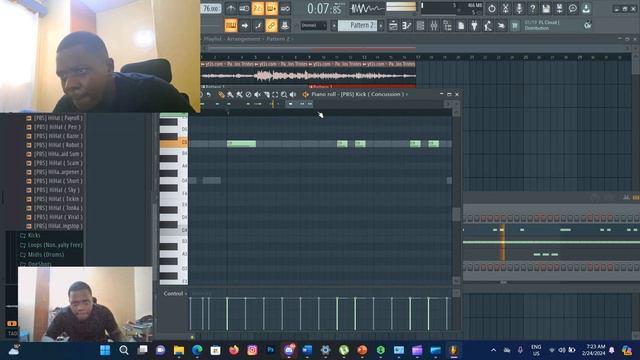Click the tempo field showing 76.000

(211, 9)
